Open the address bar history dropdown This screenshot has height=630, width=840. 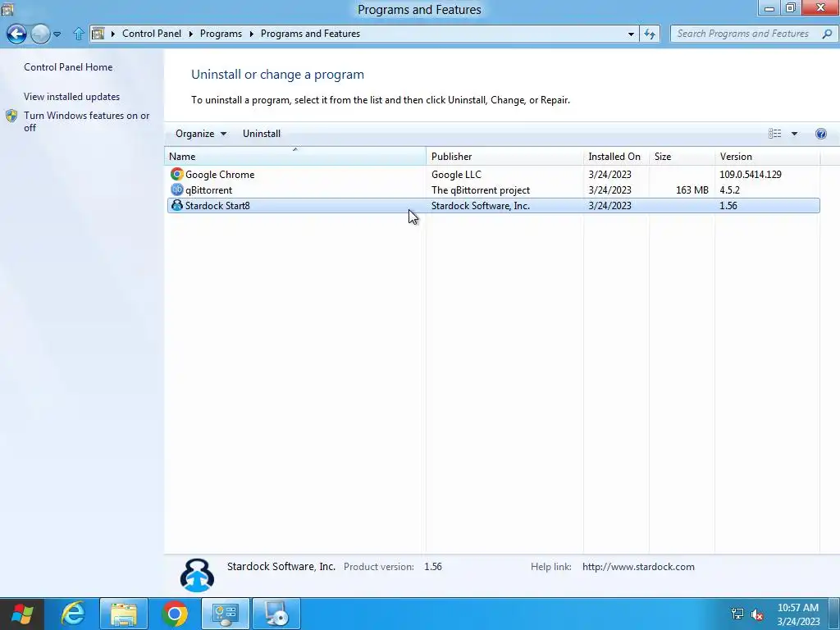(631, 34)
